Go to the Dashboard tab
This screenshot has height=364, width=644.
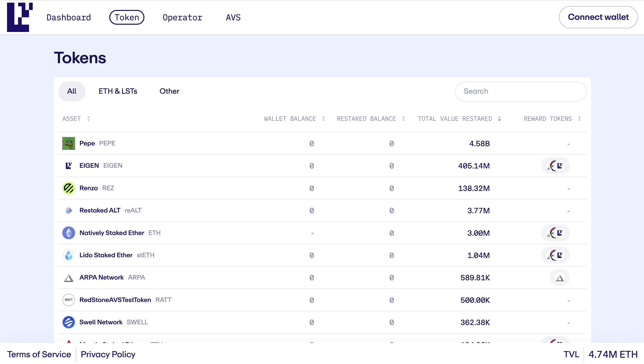coord(69,17)
